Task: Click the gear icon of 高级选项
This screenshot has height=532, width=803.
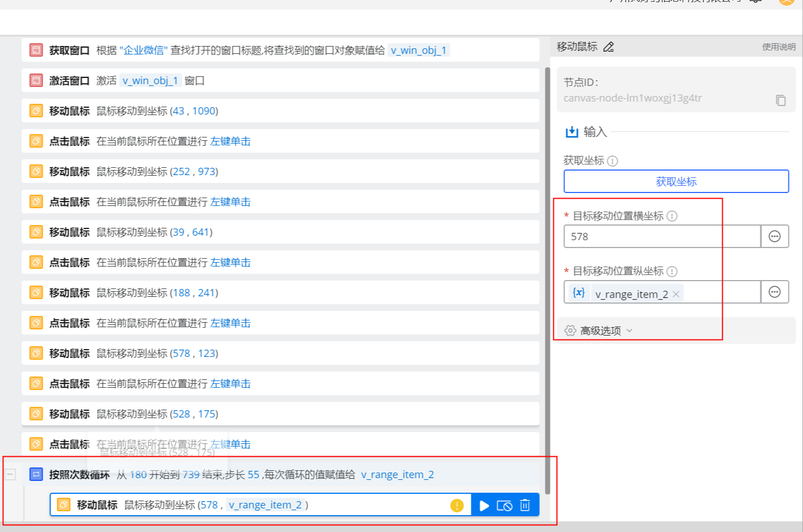Action: click(x=570, y=331)
